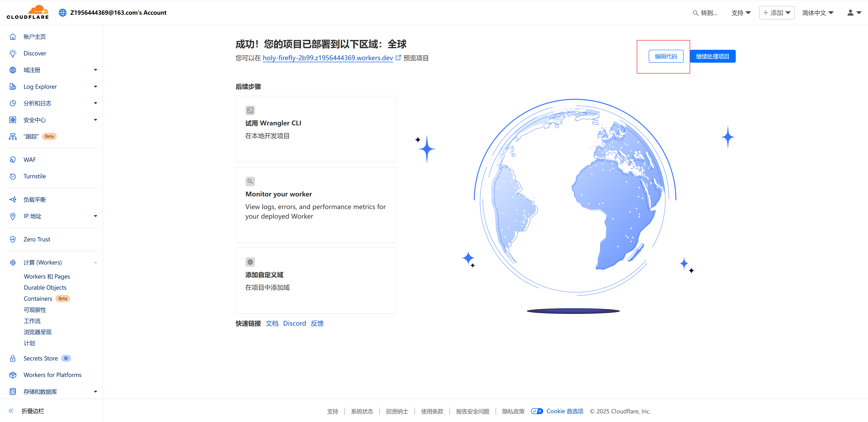Click the 继续处理项目 button
The width and height of the screenshot is (868, 422).
(713, 56)
